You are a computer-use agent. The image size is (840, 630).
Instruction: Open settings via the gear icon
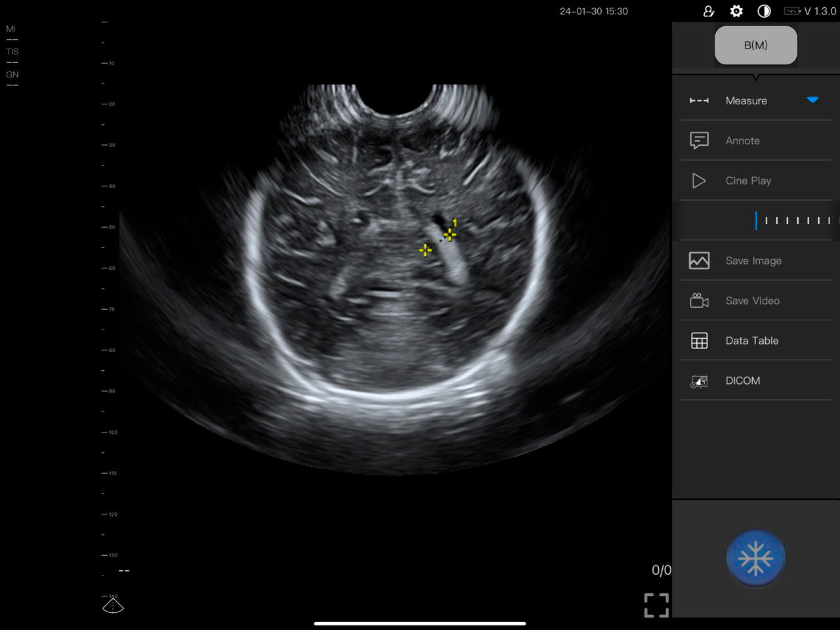pos(736,11)
